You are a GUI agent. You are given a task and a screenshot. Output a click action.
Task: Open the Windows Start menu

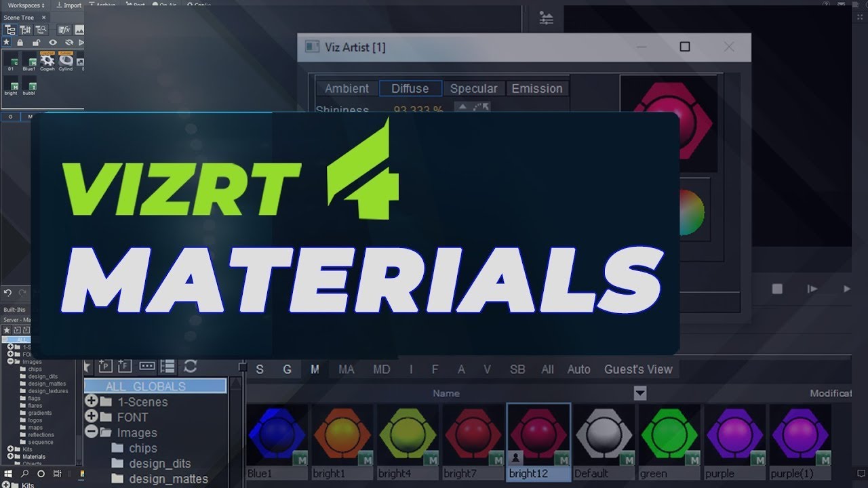click(9, 474)
